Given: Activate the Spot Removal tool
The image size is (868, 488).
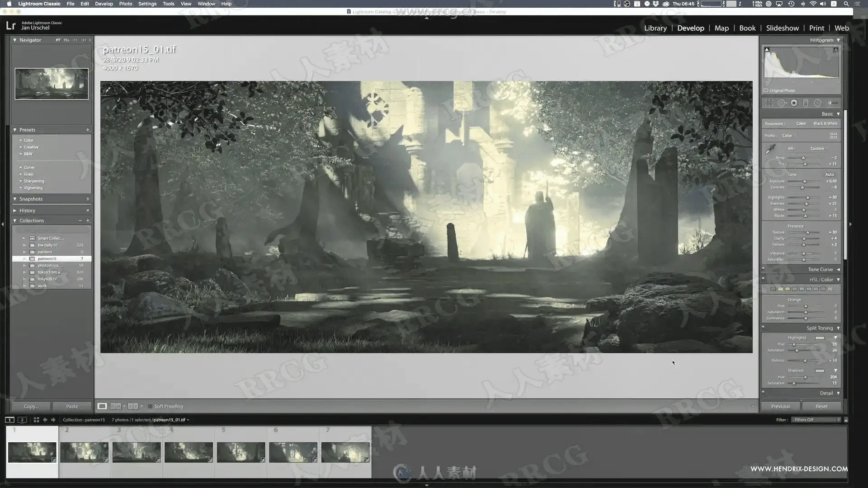Looking at the screenshot, I should point(782,103).
